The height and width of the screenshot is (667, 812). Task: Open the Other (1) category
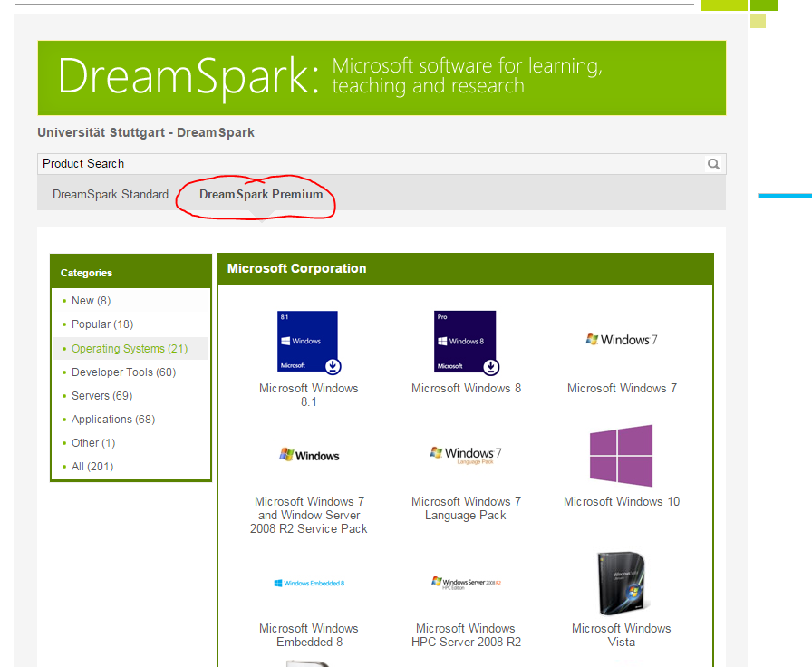pyautogui.click(x=93, y=443)
